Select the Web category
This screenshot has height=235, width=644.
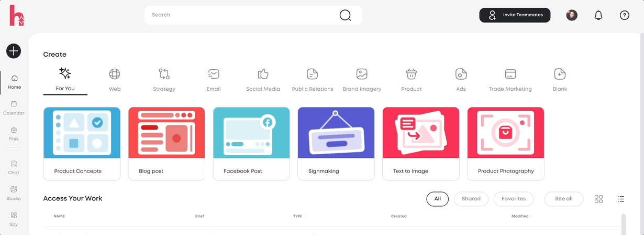coord(115,80)
